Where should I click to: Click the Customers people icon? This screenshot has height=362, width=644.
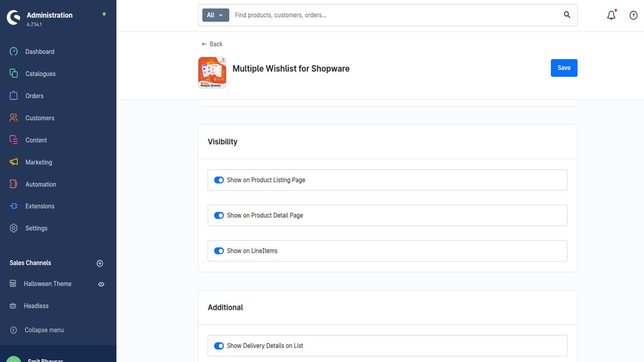[x=13, y=118]
